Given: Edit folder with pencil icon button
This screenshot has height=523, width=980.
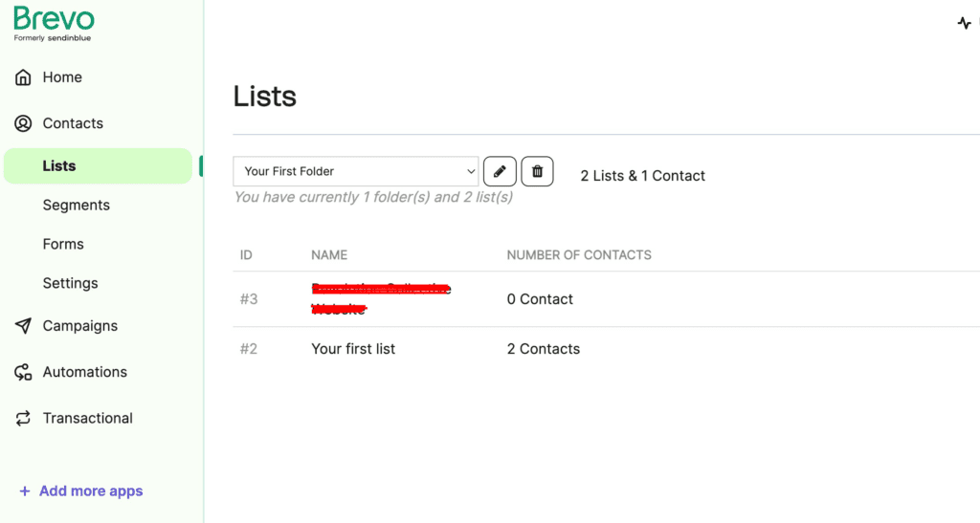Looking at the screenshot, I should (500, 172).
